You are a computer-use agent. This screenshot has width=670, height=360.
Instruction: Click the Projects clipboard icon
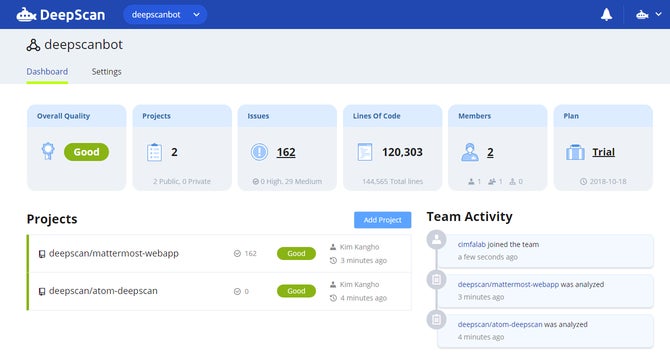pyautogui.click(x=154, y=152)
